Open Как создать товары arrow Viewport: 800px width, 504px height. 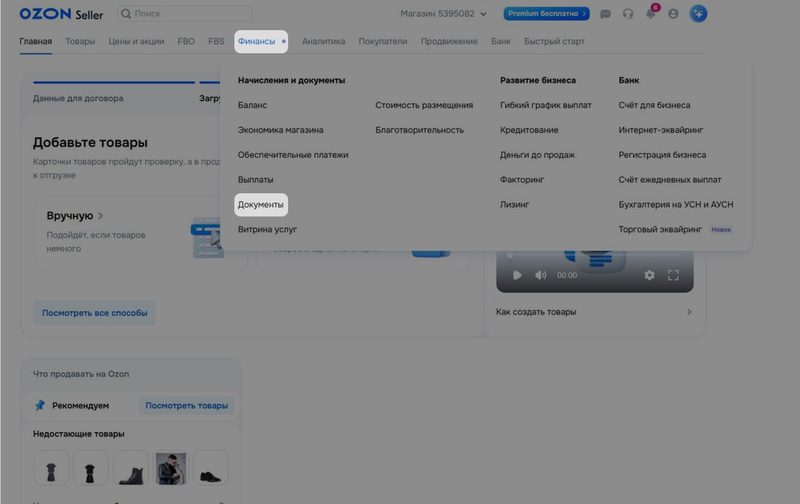tap(689, 312)
